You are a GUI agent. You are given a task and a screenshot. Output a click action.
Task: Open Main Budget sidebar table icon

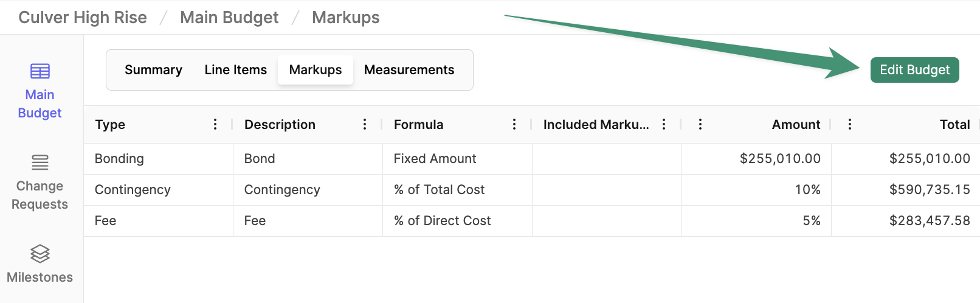tap(40, 71)
